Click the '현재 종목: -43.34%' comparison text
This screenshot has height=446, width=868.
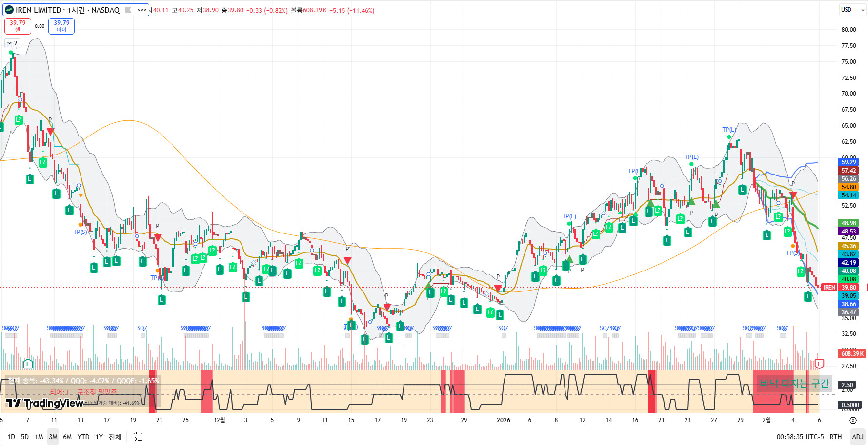(x=36, y=381)
